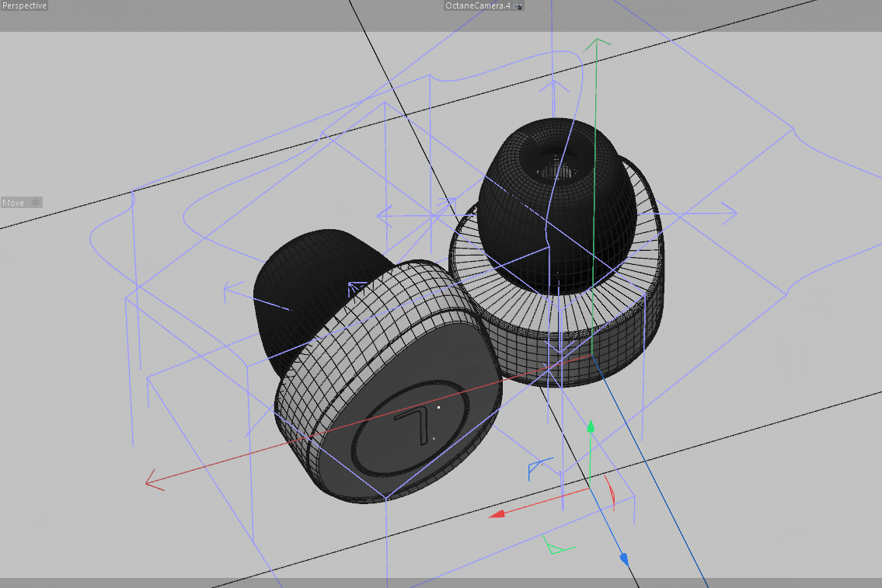This screenshot has height=588, width=882.
Task: Click the Perspective label tab
Action: (23, 5)
